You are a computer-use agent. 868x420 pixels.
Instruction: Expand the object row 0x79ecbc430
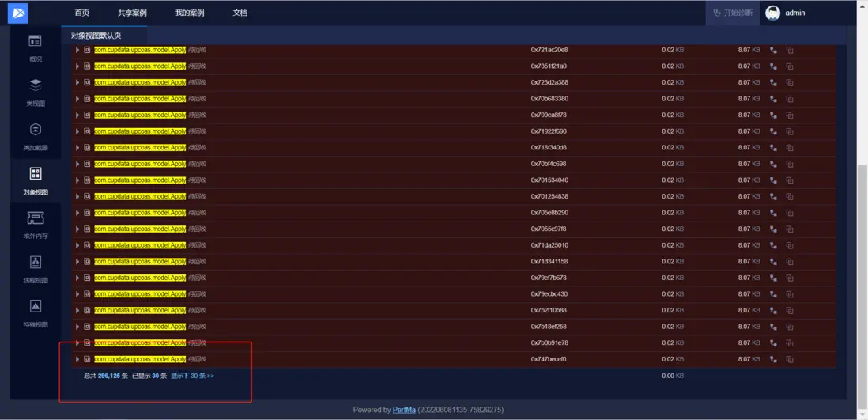click(x=77, y=294)
